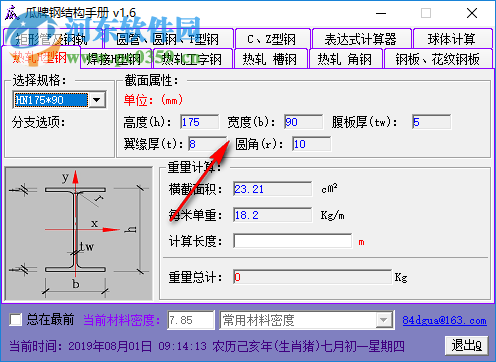Viewport: 496px width, 362px height.
Task: Switch to 圆管、圆钢、T型钢 tab
Action: coord(168,39)
